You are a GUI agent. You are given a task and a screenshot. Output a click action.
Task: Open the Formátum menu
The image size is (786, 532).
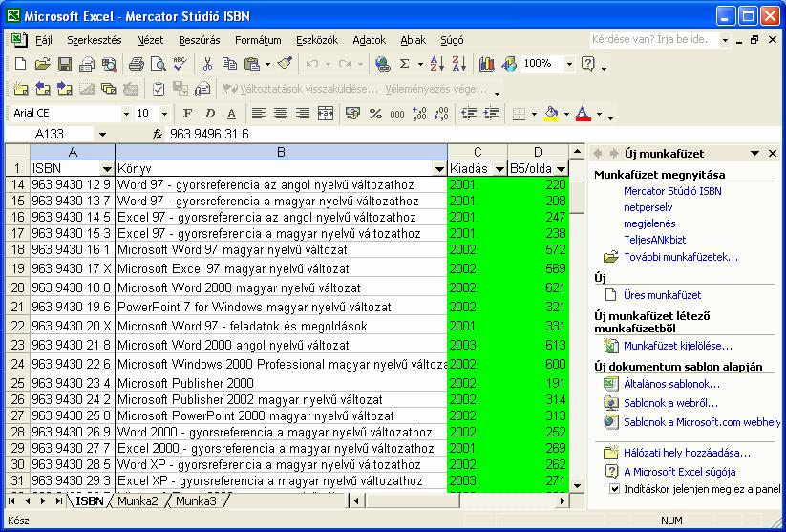(258, 40)
